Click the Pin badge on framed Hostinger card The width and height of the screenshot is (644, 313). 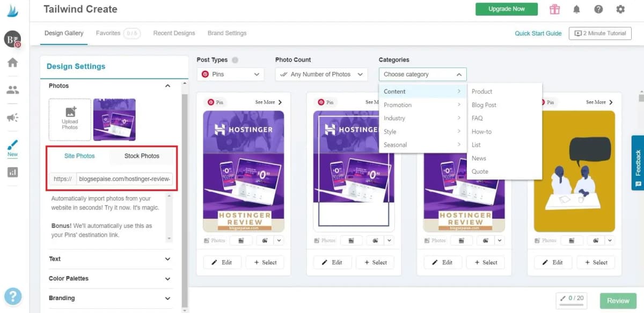(x=325, y=102)
